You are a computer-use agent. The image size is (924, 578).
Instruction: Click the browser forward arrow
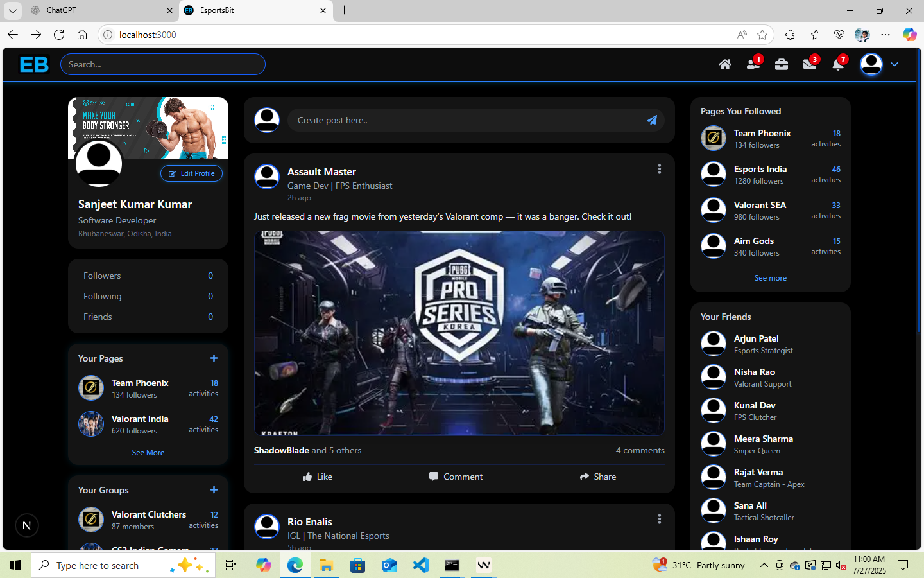coord(36,35)
